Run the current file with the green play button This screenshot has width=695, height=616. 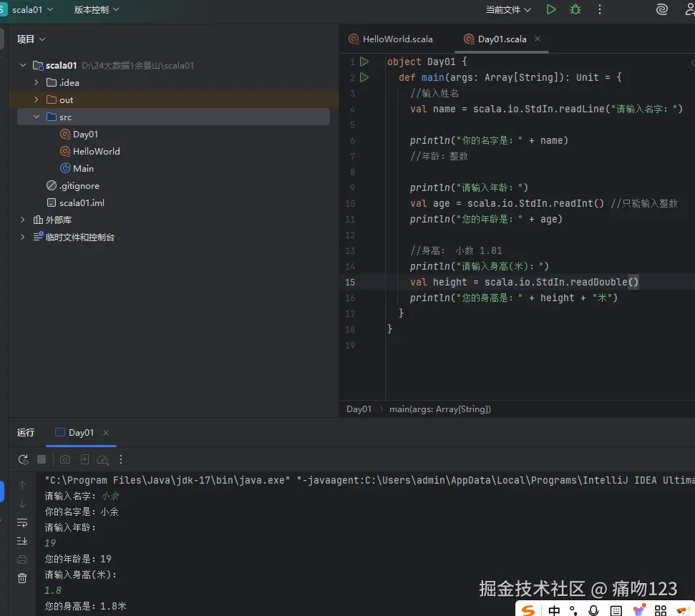pyautogui.click(x=550, y=9)
